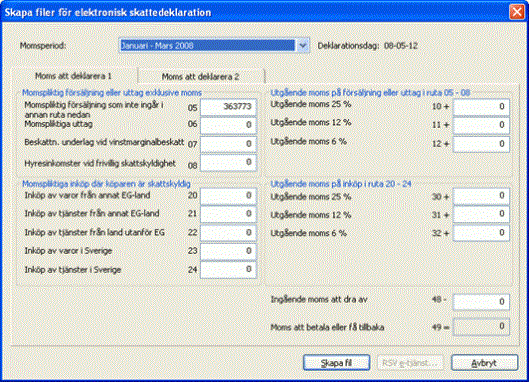Close the skattedeklaration dialog window
This screenshot has width=529, height=382.
tap(517, 12)
